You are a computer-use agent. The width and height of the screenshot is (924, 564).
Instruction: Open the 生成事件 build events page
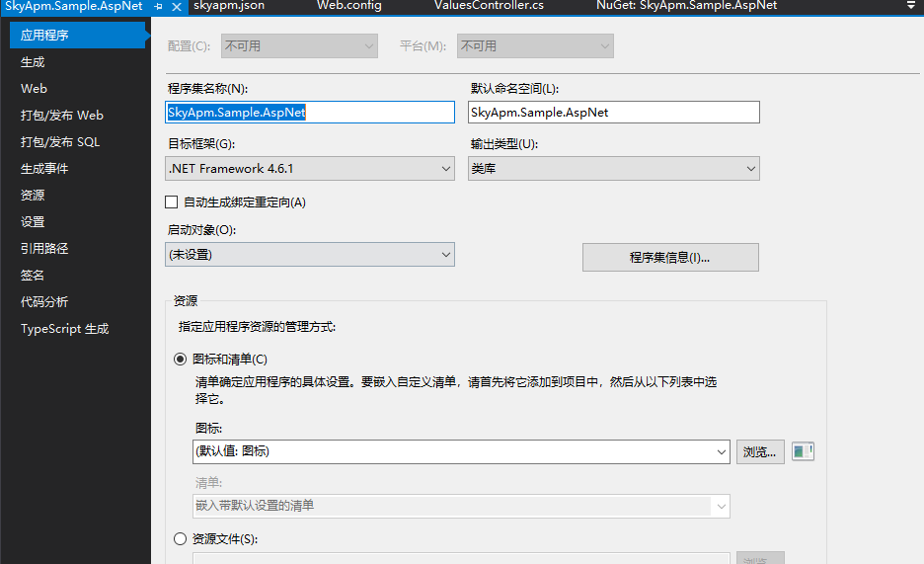tap(44, 169)
